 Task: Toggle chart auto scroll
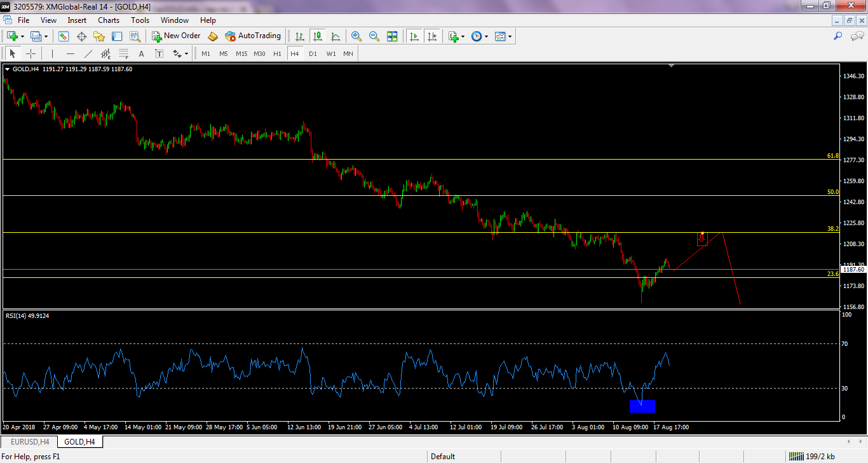pos(414,36)
